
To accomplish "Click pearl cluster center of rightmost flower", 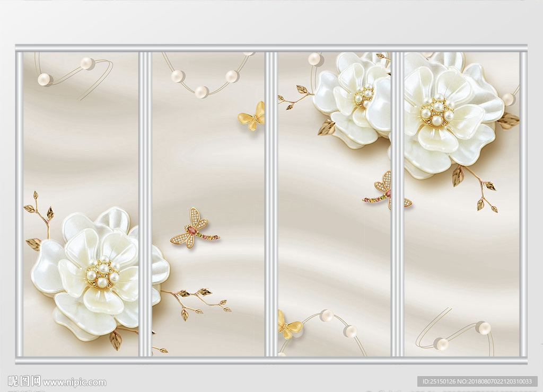I will click(x=437, y=111).
